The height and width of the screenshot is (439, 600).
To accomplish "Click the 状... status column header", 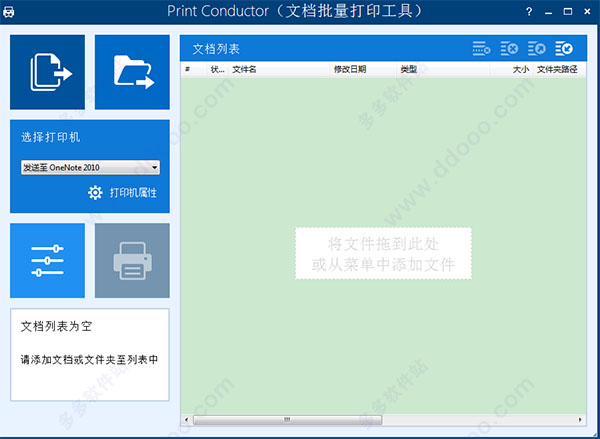I will tap(218, 69).
